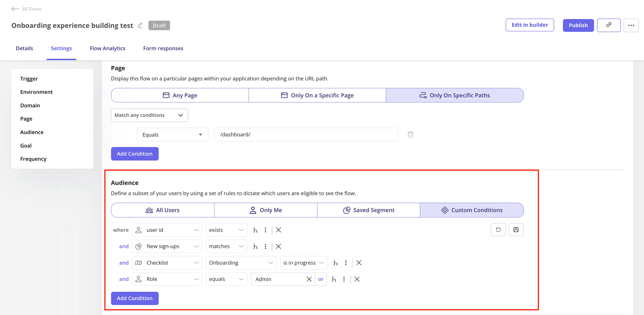This screenshot has height=315, width=644.
Task: Remove the user id condition row
Action: [279, 230]
